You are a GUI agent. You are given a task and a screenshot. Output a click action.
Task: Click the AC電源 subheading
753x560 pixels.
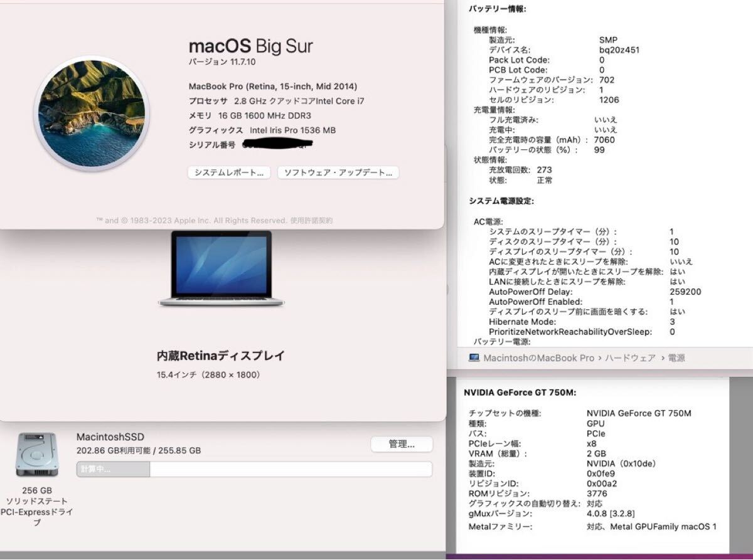[489, 222]
